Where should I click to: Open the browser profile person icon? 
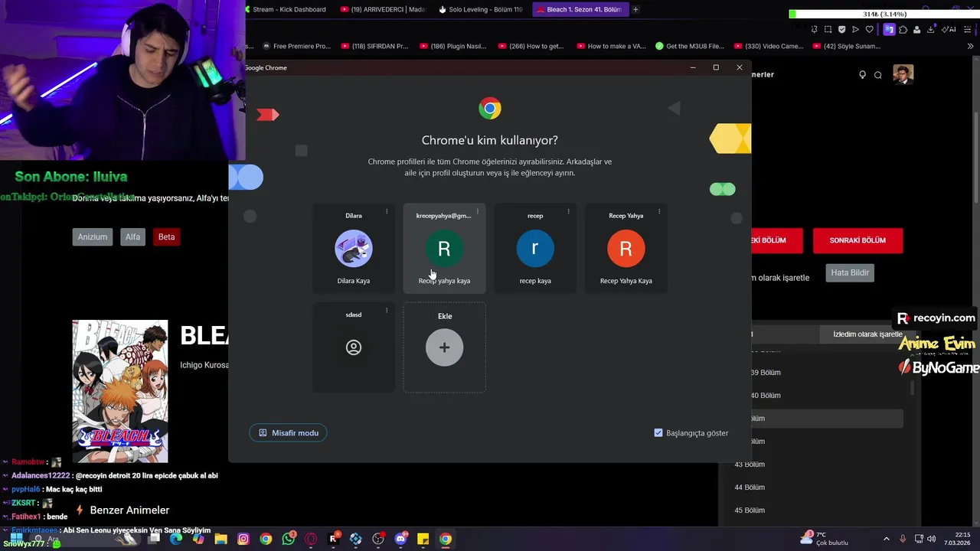tap(916, 29)
